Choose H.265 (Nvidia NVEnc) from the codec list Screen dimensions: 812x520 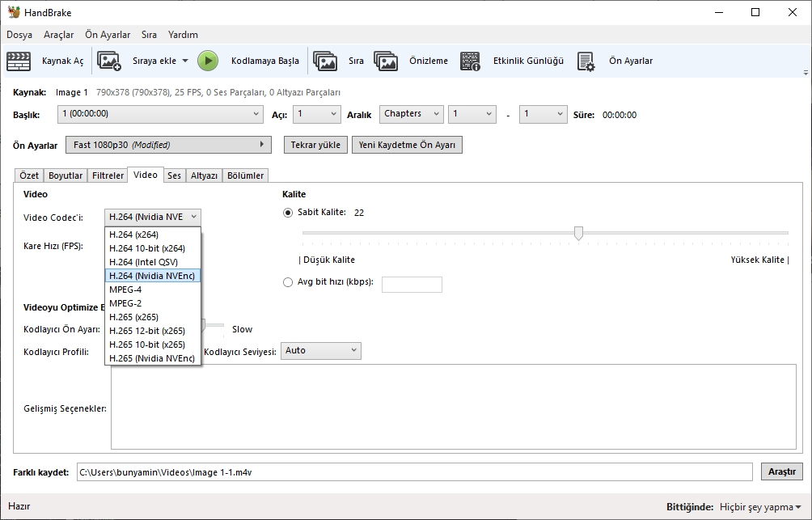[x=154, y=357]
